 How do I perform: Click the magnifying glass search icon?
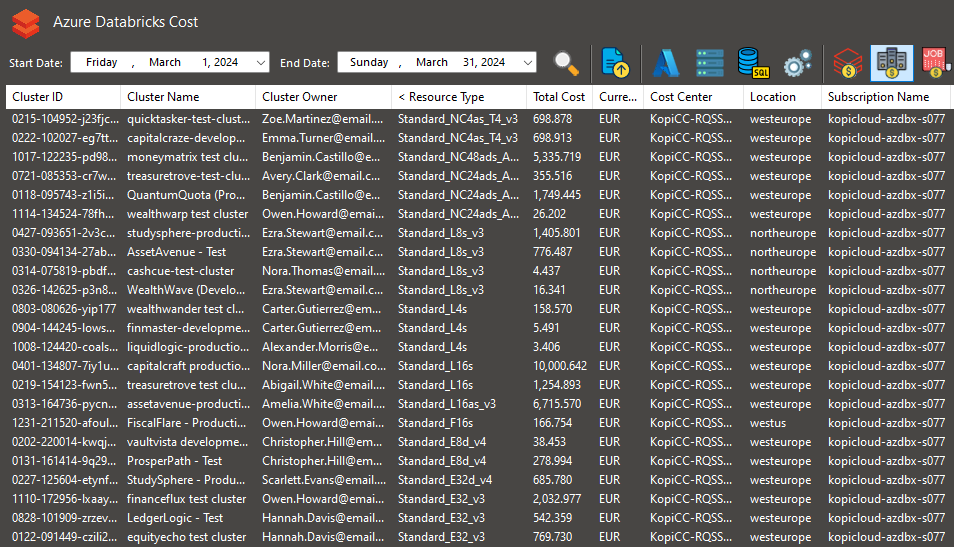(566, 63)
